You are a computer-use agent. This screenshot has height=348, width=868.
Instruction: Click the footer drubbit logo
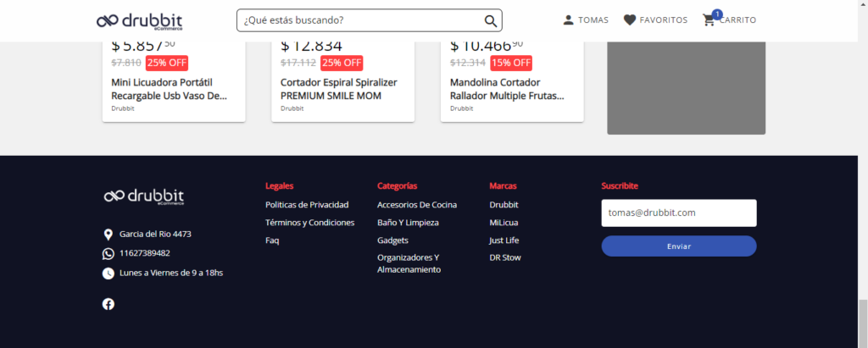[x=143, y=196]
